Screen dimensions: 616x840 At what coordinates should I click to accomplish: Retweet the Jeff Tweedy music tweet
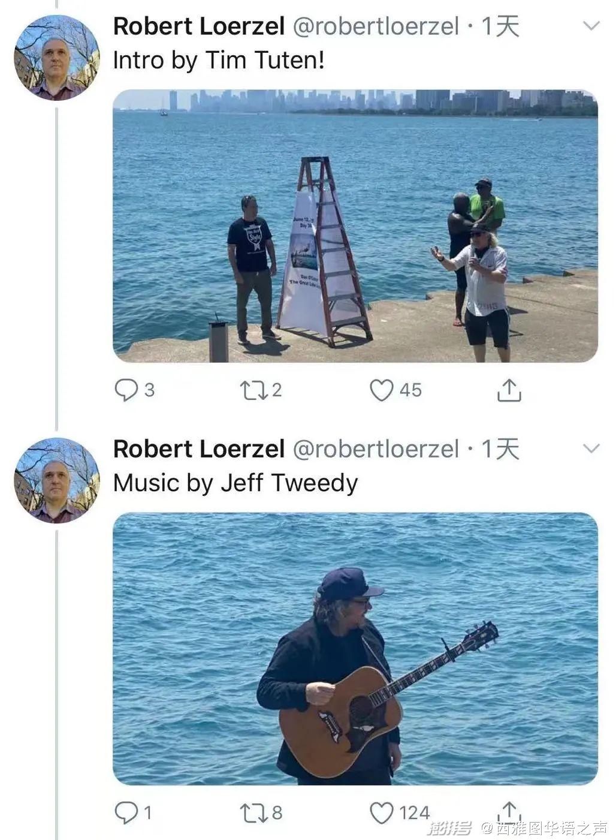click(251, 812)
